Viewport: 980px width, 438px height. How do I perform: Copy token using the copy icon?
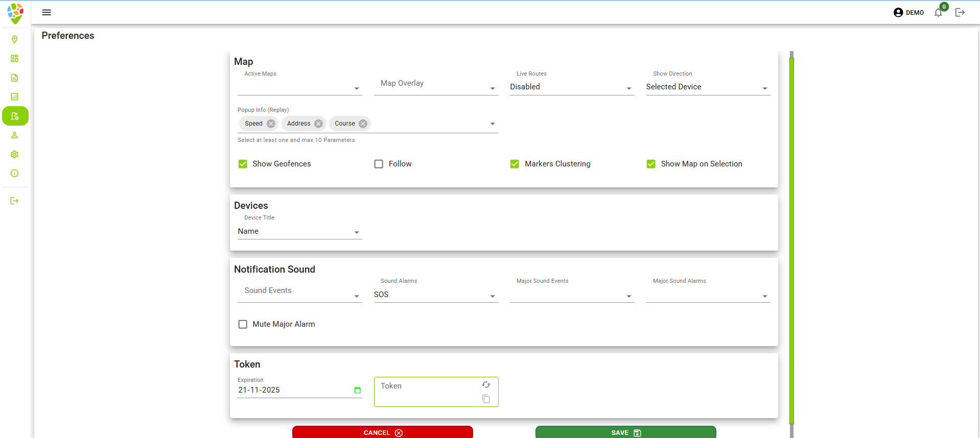(x=486, y=399)
